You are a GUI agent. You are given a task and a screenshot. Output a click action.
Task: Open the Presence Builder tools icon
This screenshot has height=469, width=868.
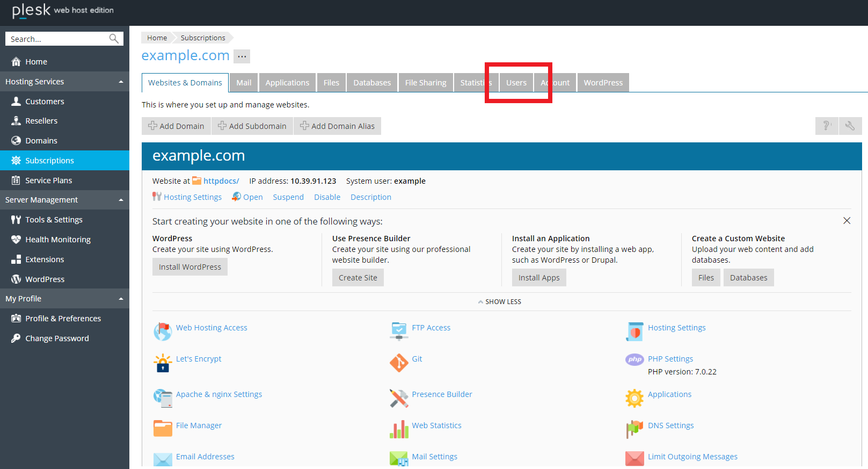(399, 398)
